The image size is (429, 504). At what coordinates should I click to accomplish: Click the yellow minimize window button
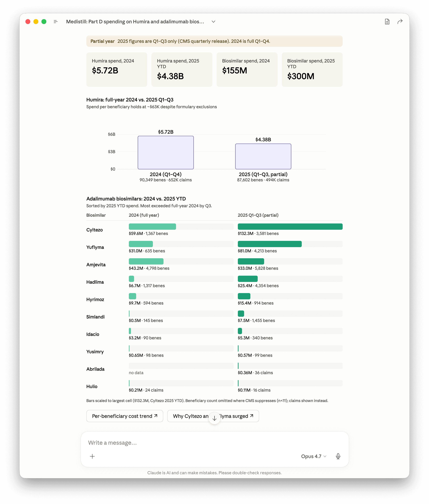coord(36,22)
